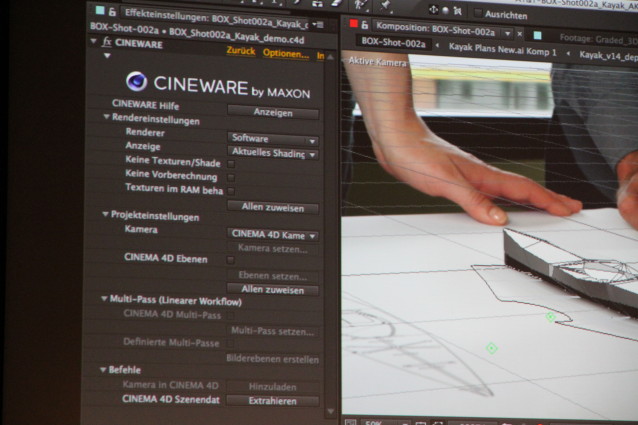Viewport: 638px width, 425px height.
Task: Select the Roto Brush figure tool in the toolbar
Action: [359, 4]
